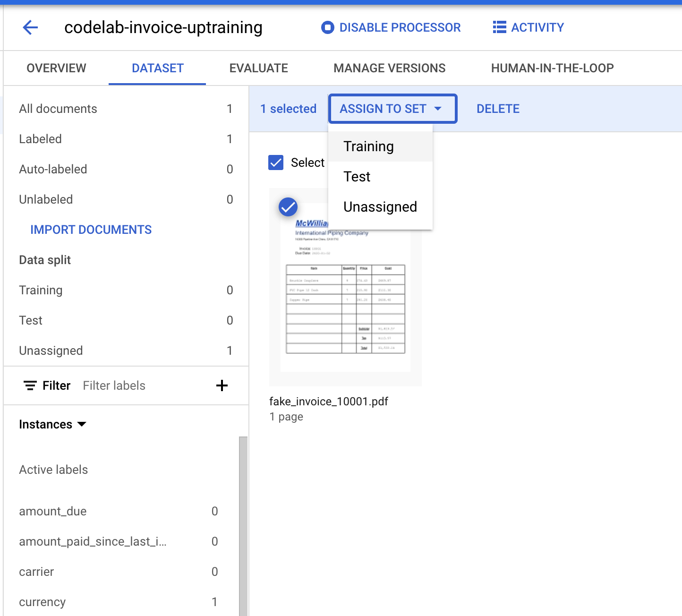Deselect fake_invoice_10001.pdf via its checkmark
Screen dimensions: 682x616
tap(288, 207)
